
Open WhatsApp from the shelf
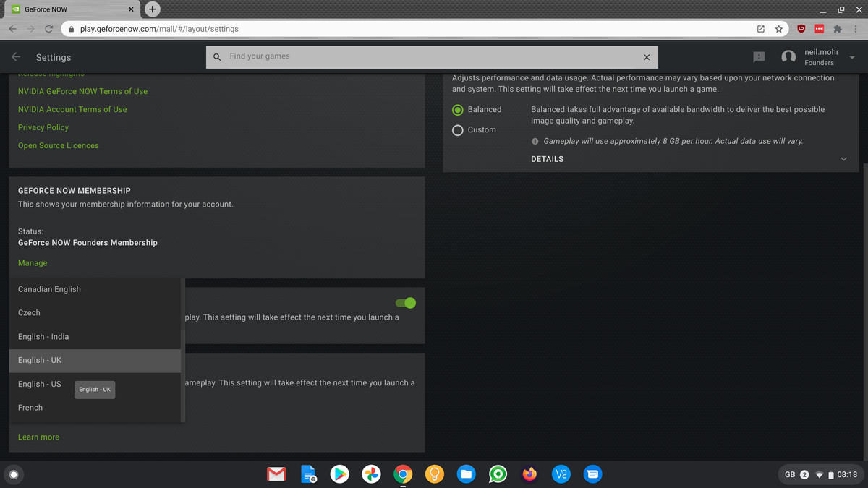point(498,474)
